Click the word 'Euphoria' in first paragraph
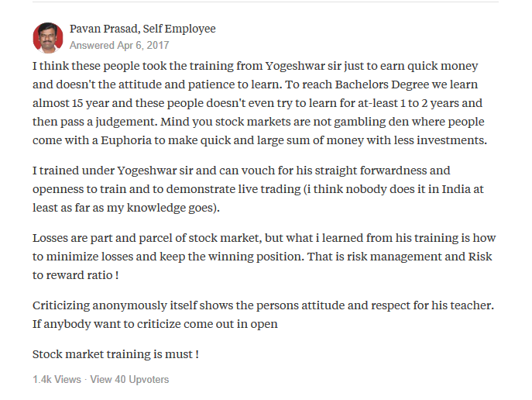This screenshot has width=532, height=400. [126, 140]
